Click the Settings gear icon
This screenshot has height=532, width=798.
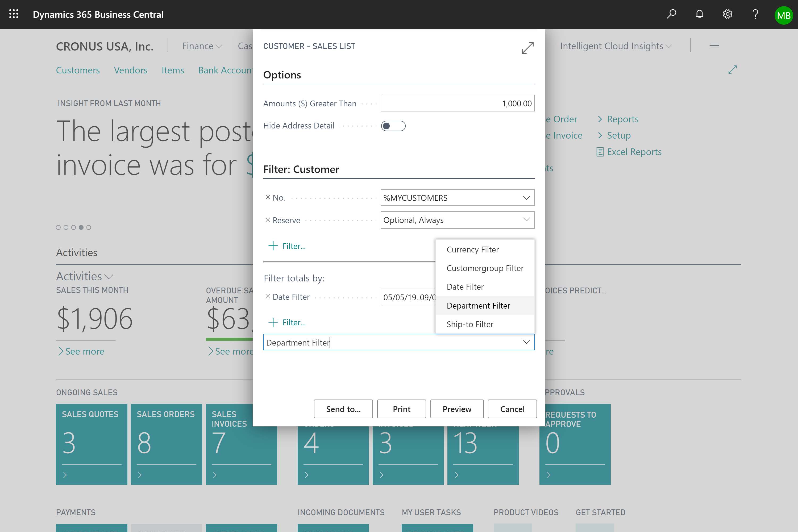tap(727, 14)
